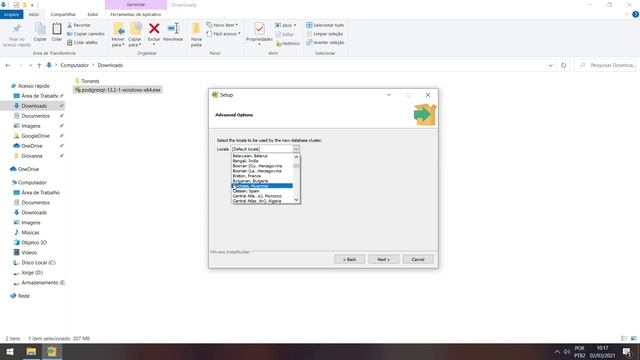Image resolution: width=640 pixels, height=360 pixels.
Task: Click Downloads in the address breadcrumb
Action: tap(110, 65)
